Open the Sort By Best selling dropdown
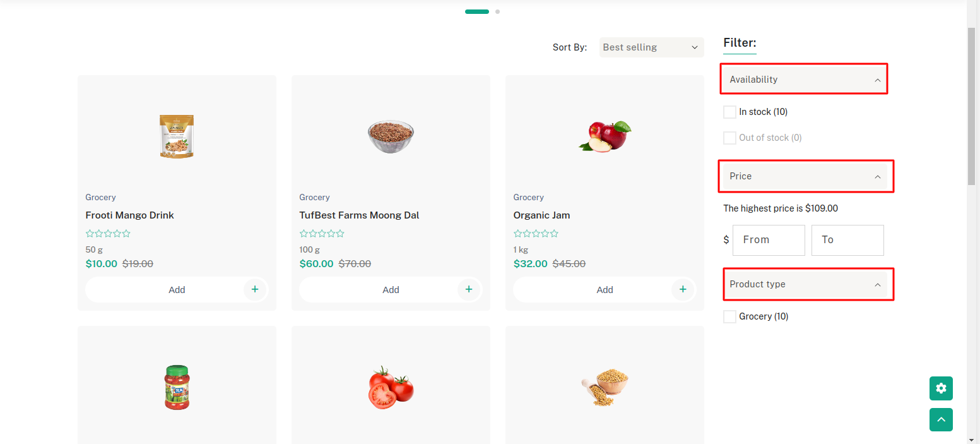This screenshot has width=980, height=444. tap(651, 47)
